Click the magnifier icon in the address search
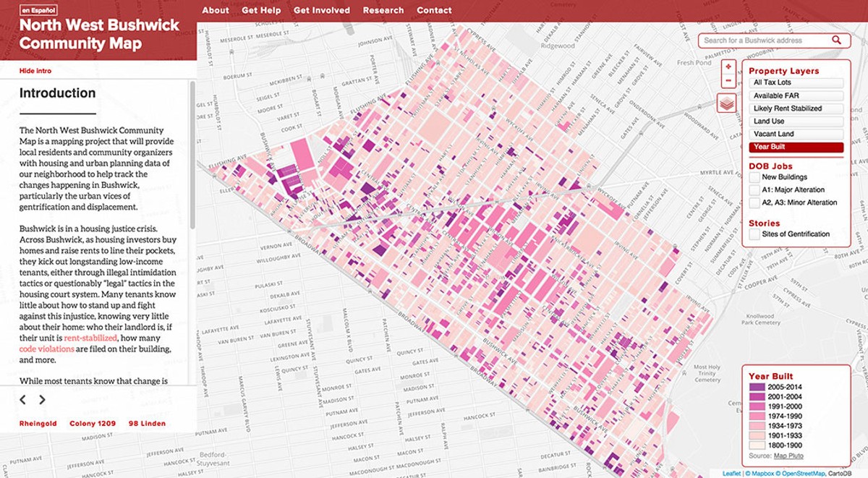Viewport: 868px width, 478px height. tap(837, 40)
